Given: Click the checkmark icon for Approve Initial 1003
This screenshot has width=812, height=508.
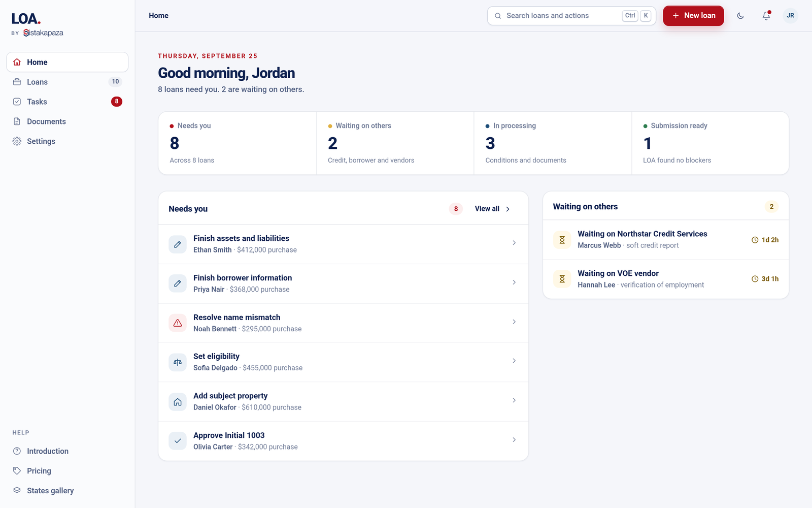Looking at the screenshot, I should [178, 441].
